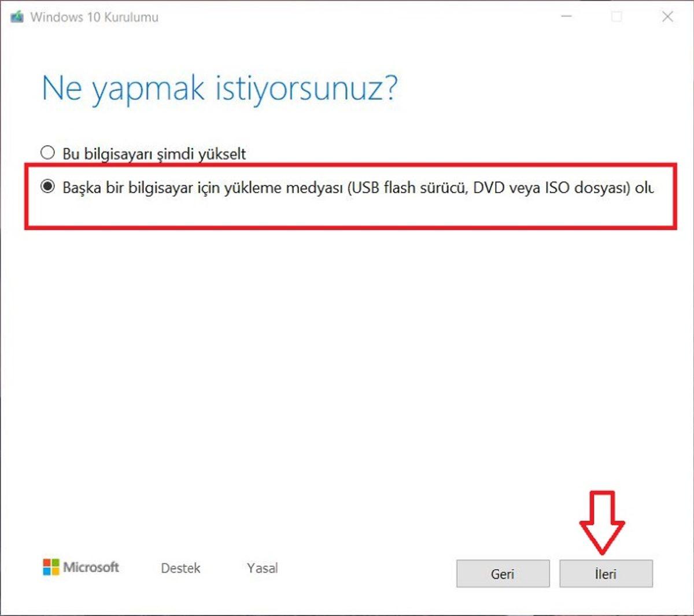
Task: Open the Yasal legal information link
Action: (x=262, y=568)
